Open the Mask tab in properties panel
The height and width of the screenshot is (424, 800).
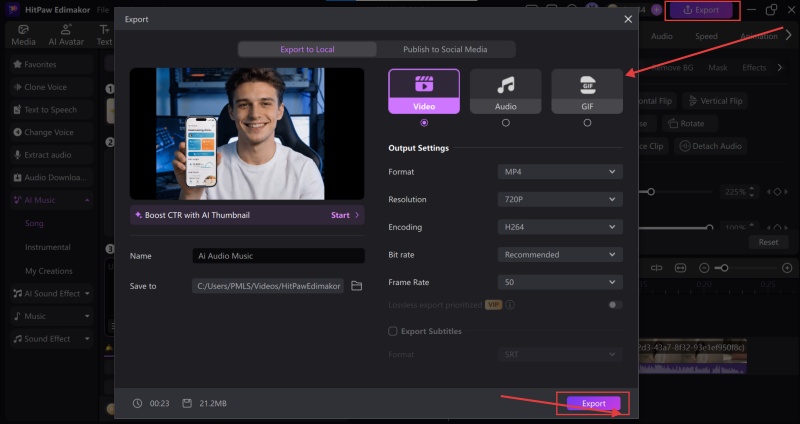click(717, 68)
